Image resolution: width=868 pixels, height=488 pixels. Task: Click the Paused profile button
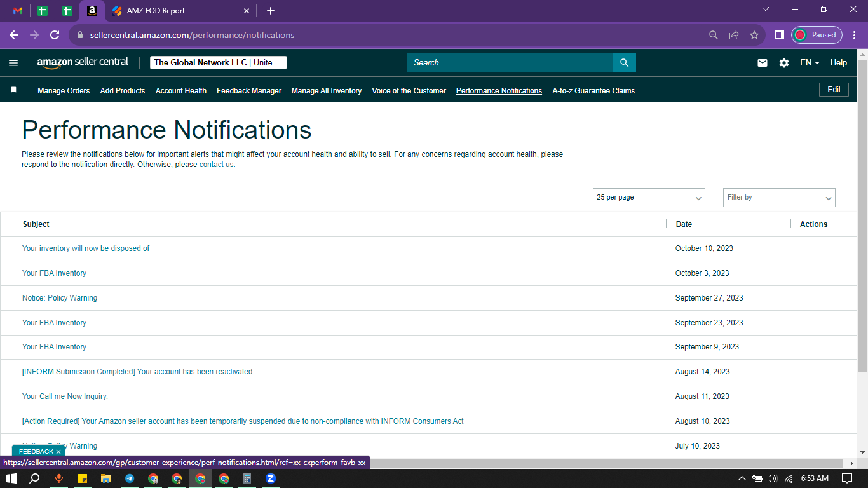point(817,35)
